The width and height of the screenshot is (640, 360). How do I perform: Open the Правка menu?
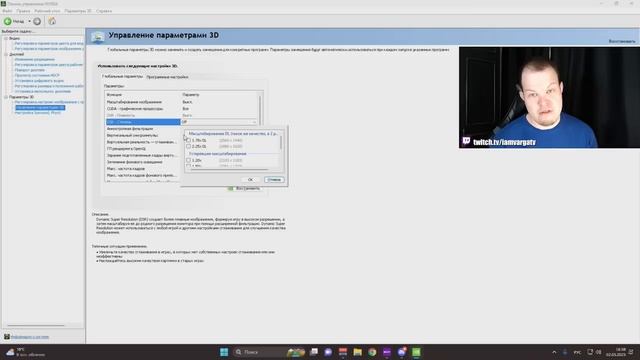pyautogui.click(x=23, y=11)
